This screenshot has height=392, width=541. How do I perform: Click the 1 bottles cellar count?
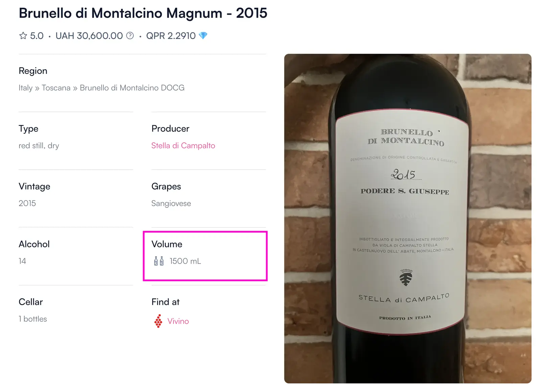[33, 319]
